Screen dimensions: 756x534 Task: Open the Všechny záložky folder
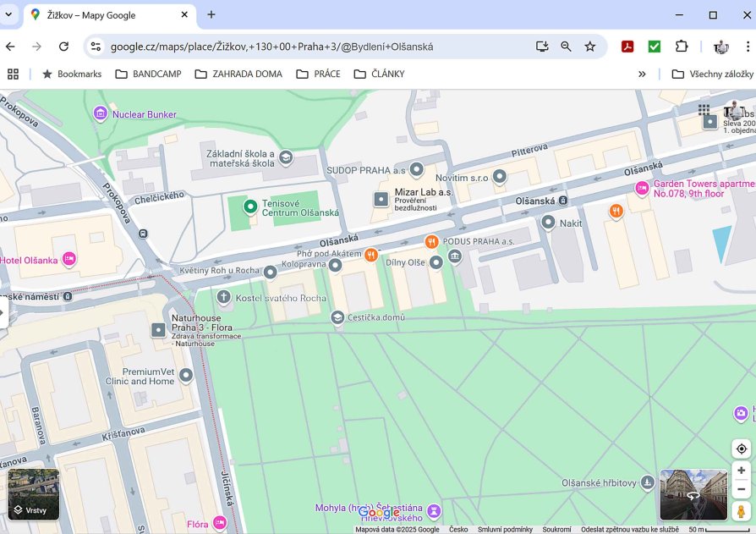(713, 74)
